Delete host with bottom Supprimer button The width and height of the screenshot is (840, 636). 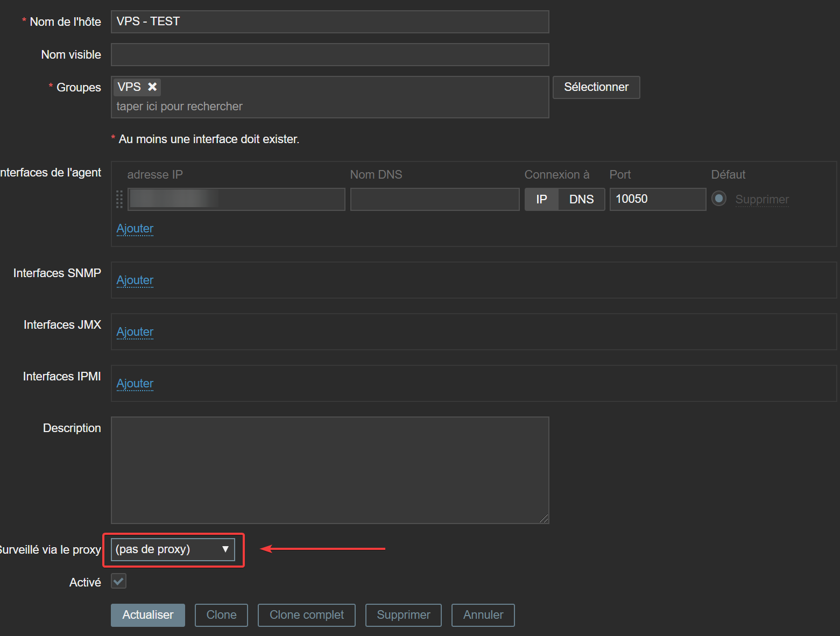pos(404,615)
